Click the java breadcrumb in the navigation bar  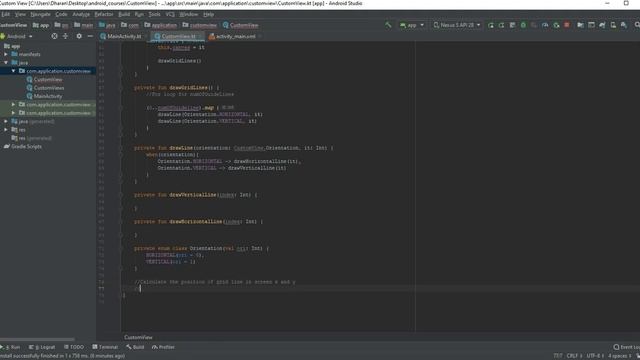pos(107,25)
